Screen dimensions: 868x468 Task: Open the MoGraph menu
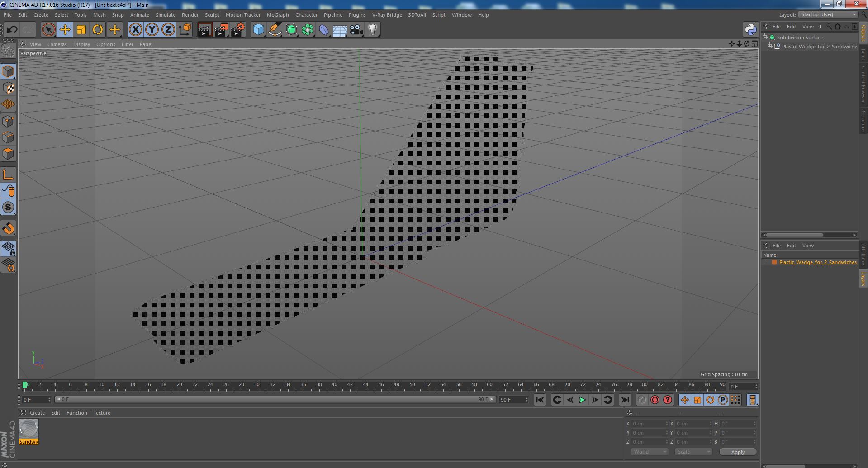[278, 15]
